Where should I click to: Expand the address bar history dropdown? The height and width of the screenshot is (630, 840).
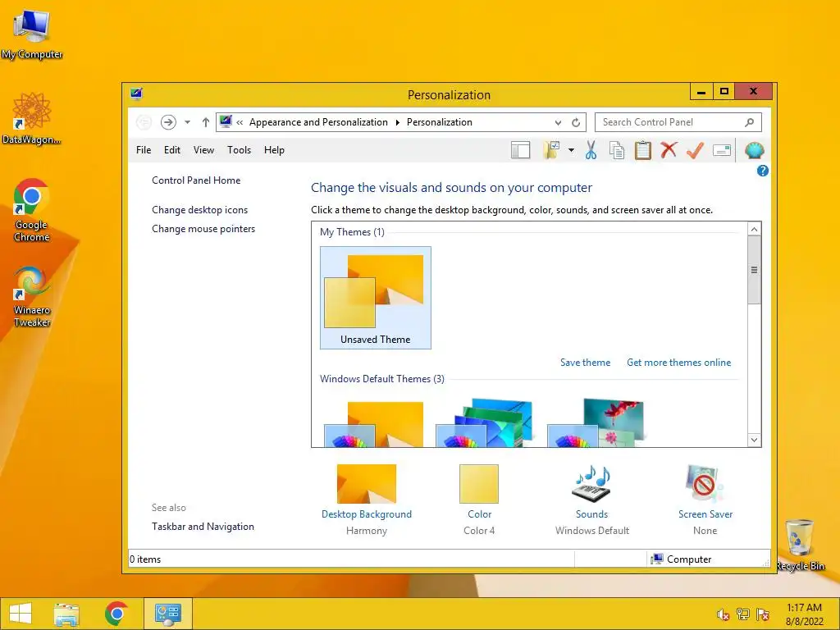[558, 123]
